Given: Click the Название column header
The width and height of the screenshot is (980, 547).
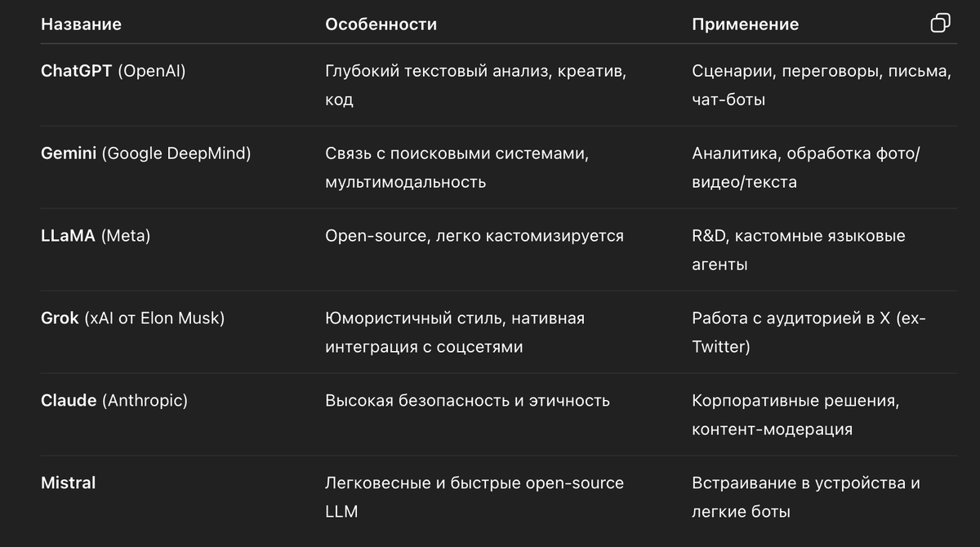Looking at the screenshot, I should tap(81, 24).
